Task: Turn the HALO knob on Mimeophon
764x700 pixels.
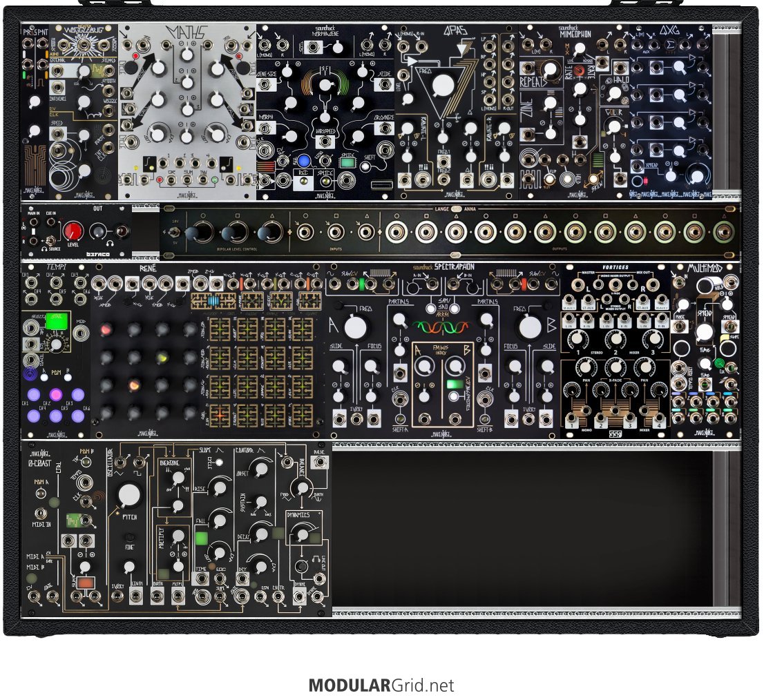Action: (614, 93)
